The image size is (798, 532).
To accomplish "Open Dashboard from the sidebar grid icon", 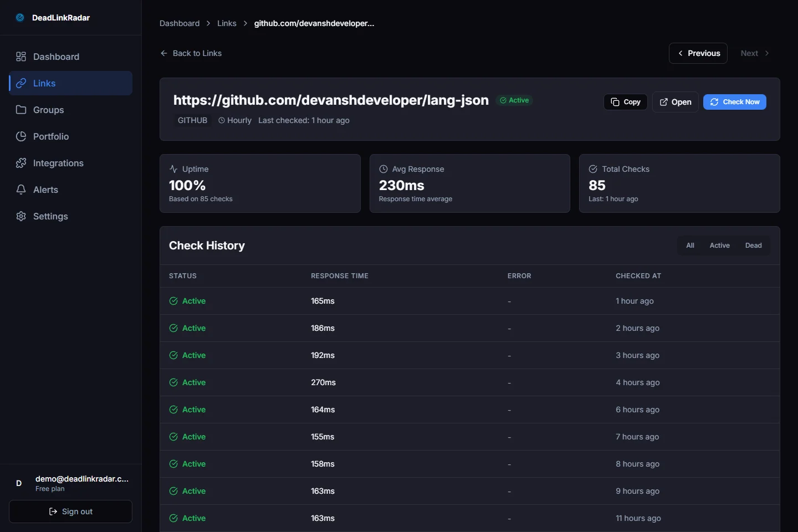I will click(x=21, y=57).
